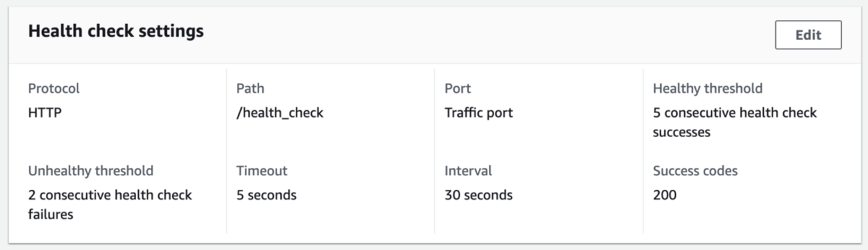Select the 30 seconds interval value
868x250 pixels.
click(x=479, y=195)
